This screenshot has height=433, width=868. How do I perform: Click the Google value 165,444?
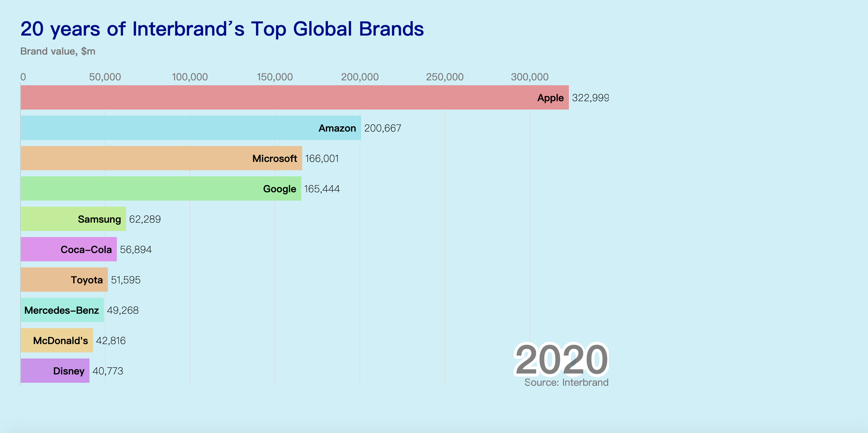[x=322, y=189]
